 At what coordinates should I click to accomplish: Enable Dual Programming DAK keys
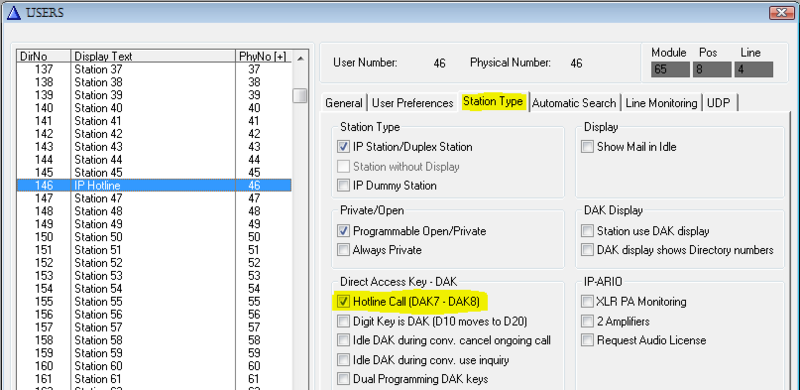(343, 379)
